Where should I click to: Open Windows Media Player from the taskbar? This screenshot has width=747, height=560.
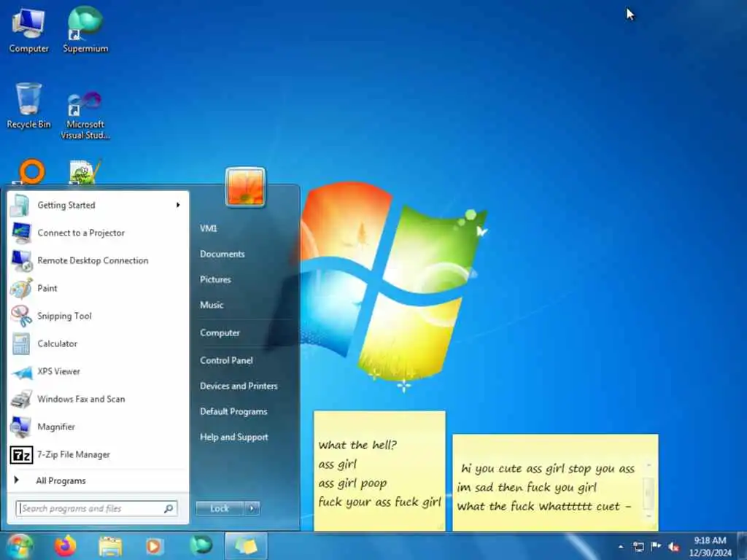pos(155,546)
